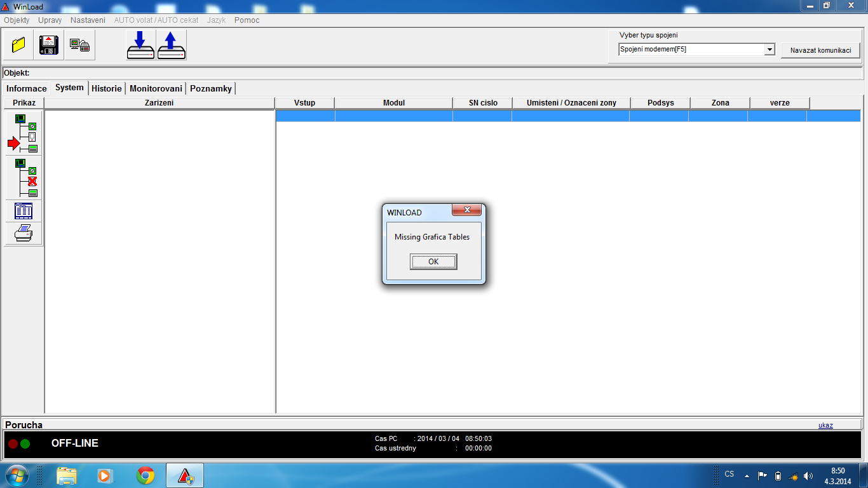Open Chrome from the taskbar

point(146,475)
